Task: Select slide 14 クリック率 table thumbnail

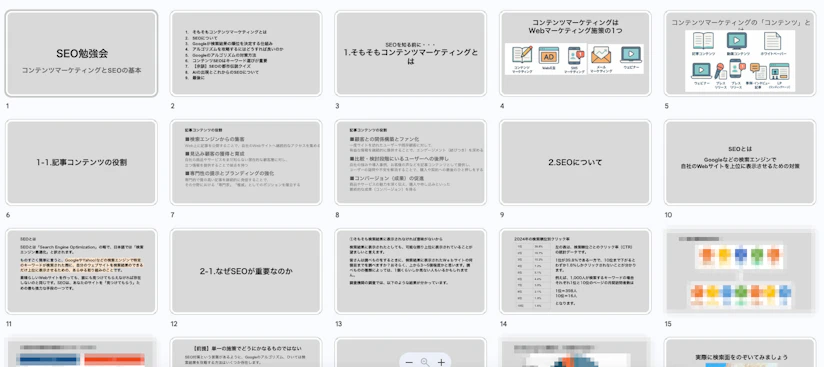Action: [575, 271]
